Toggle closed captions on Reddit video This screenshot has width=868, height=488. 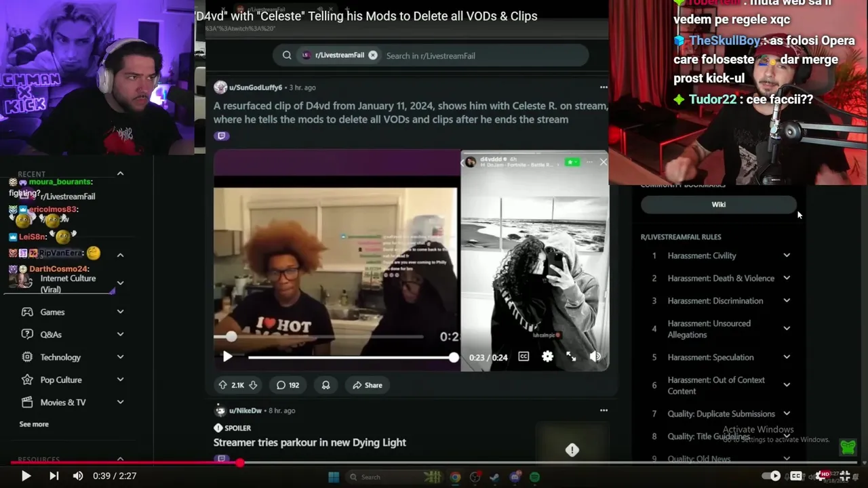524,357
